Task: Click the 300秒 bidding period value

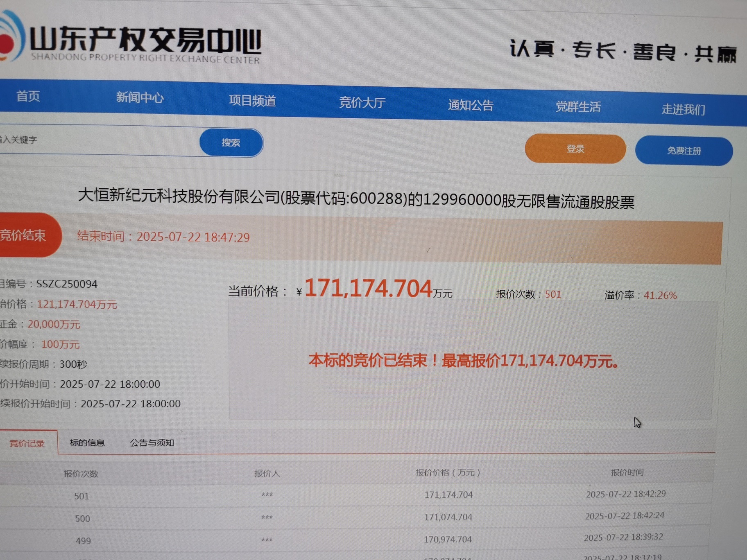Action: pyautogui.click(x=73, y=364)
